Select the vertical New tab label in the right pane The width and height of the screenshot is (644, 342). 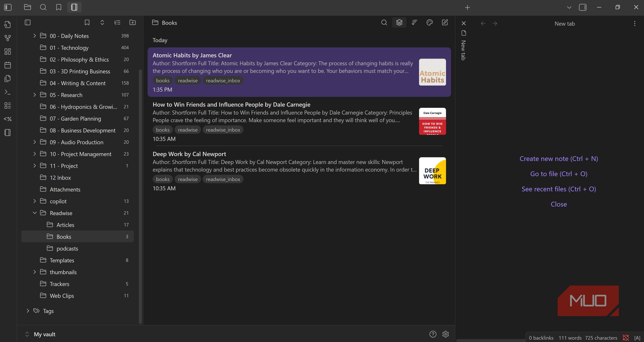(x=463, y=50)
